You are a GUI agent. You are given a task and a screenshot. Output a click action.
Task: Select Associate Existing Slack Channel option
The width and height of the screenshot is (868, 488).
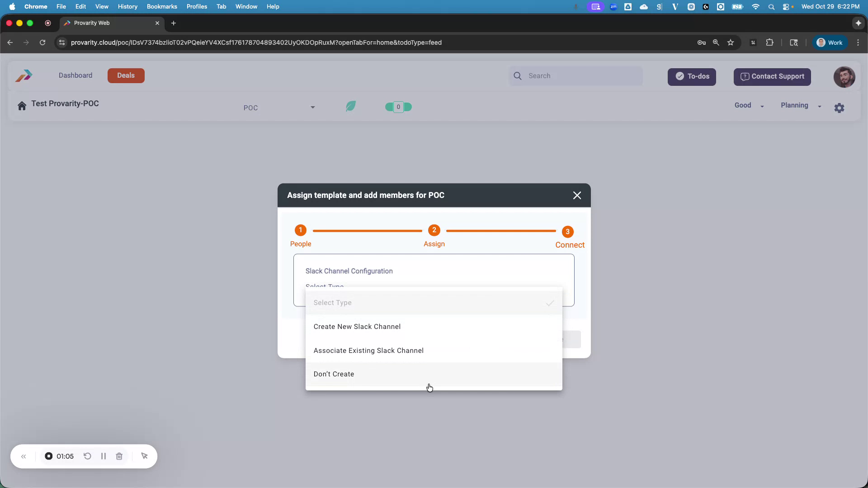point(369,350)
